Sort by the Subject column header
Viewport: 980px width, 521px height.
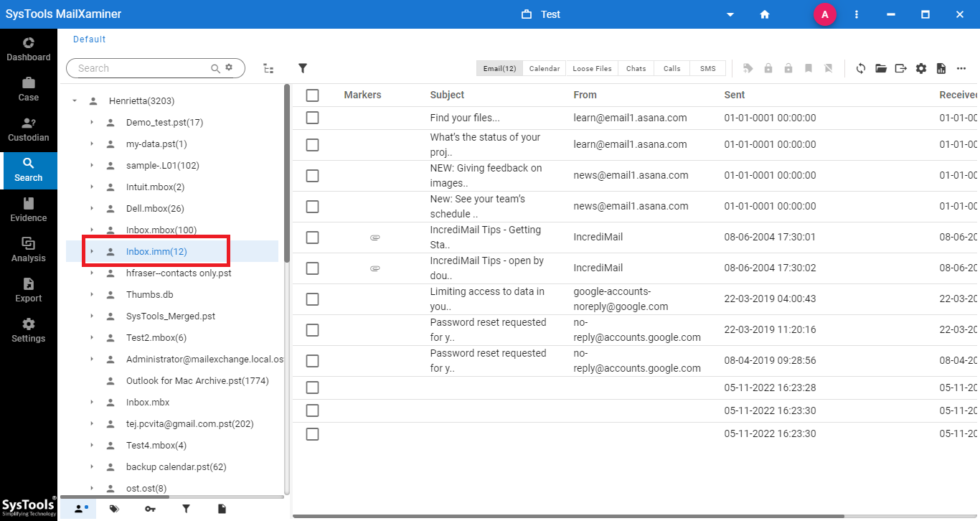(x=447, y=95)
